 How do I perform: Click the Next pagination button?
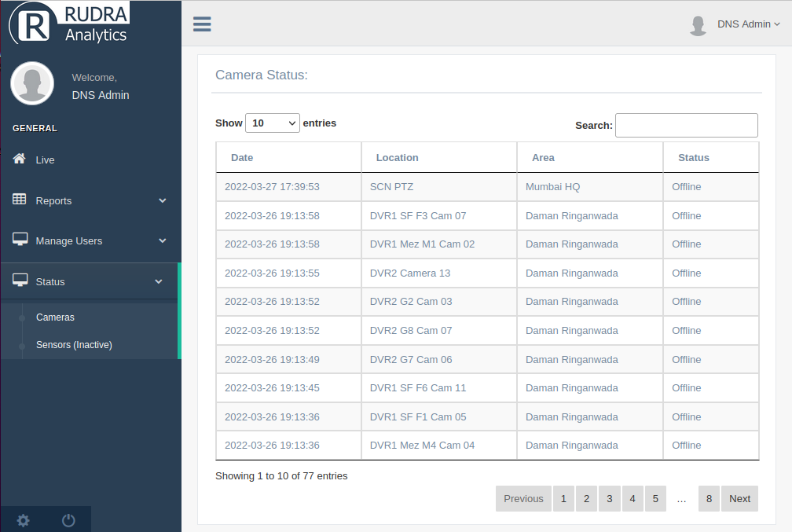(x=739, y=498)
